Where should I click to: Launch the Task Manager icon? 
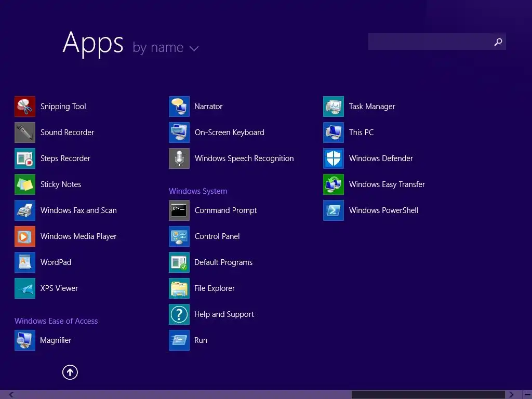point(334,107)
